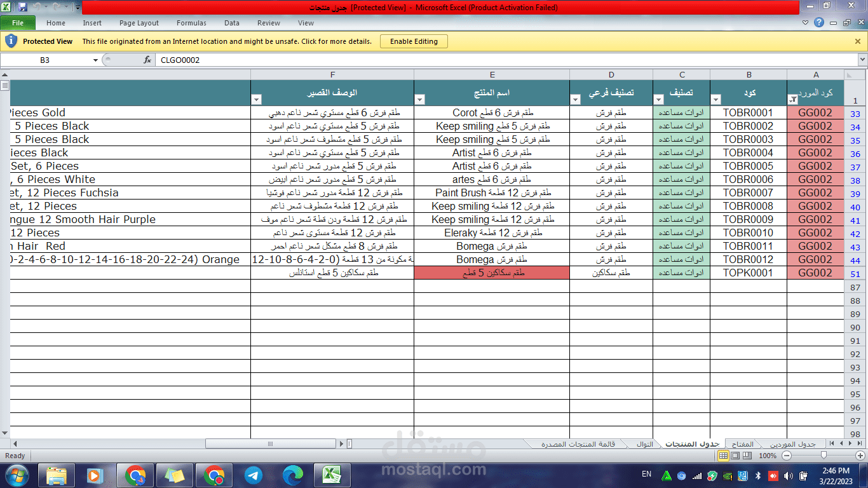Click the Excel logo icon in the title bar
The height and width of the screenshot is (488, 868).
coord(7,7)
